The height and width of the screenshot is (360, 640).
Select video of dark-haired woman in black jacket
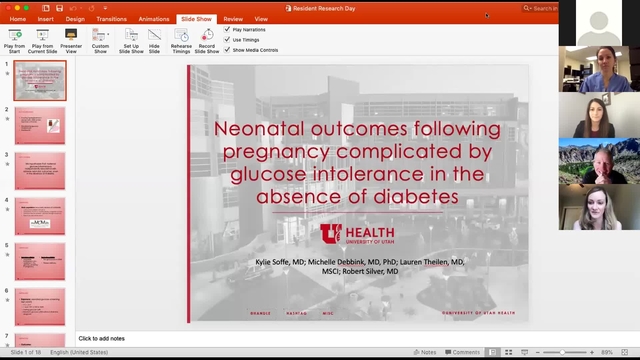(x=599, y=115)
